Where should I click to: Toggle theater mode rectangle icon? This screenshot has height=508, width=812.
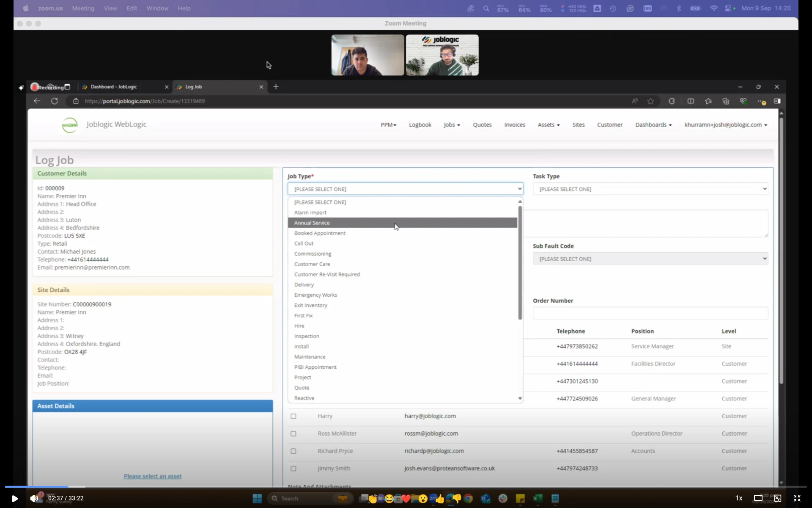pos(758,498)
